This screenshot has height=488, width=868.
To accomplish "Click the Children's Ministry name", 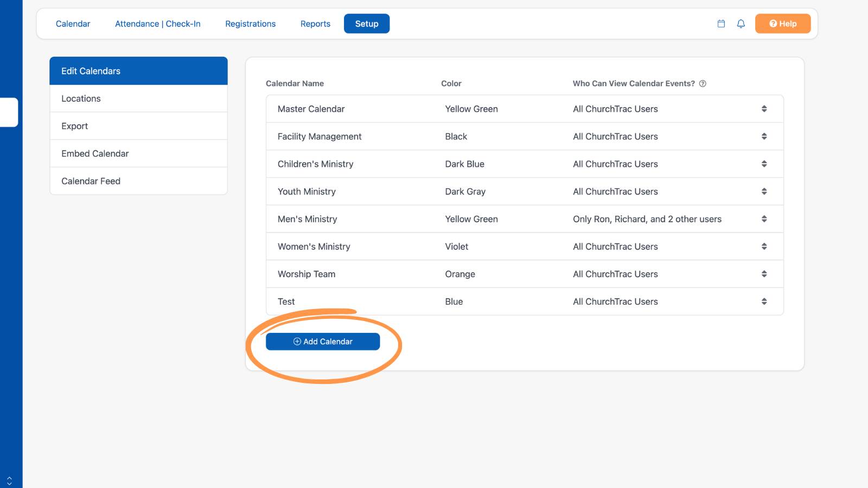I will [x=315, y=164].
